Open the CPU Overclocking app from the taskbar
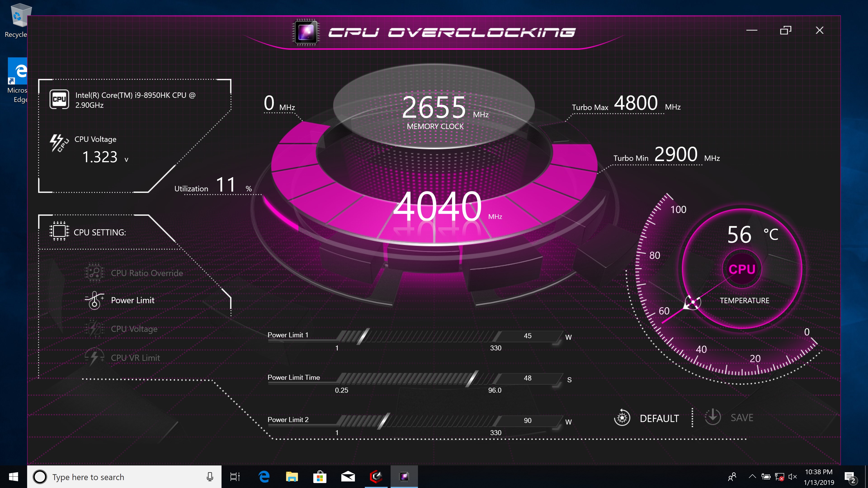The image size is (868, 488). (404, 476)
